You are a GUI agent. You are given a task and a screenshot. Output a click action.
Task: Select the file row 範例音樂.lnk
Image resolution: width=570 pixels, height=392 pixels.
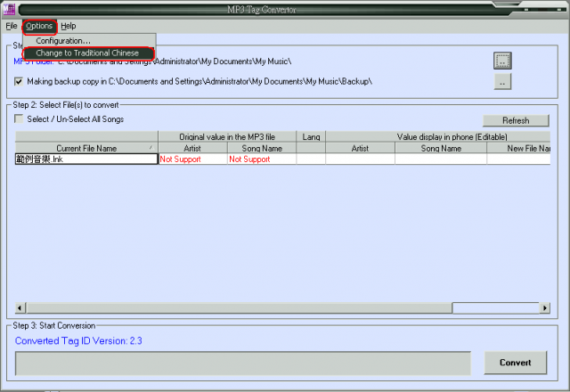click(86, 159)
